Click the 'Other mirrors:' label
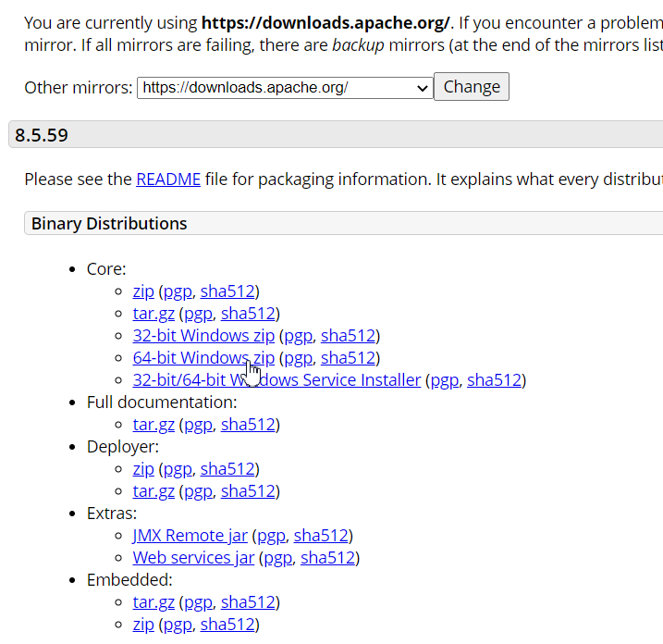This screenshot has width=663, height=644. tap(79, 88)
